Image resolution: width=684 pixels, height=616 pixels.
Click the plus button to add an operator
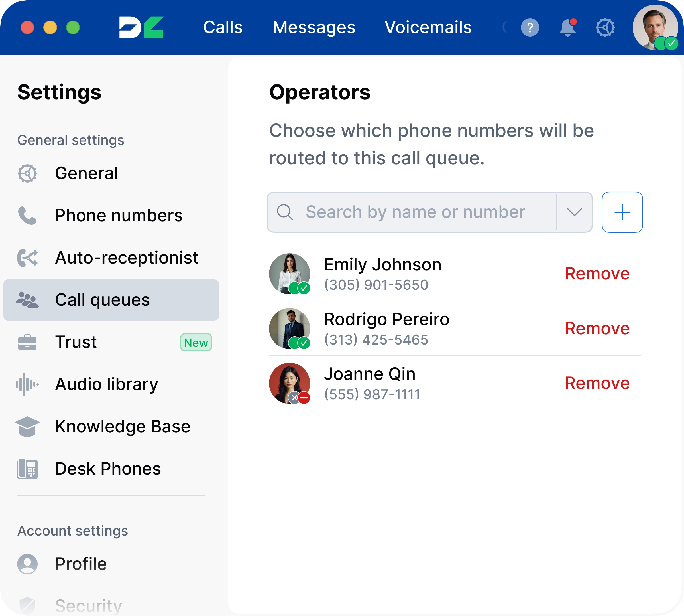click(x=622, y=212)
